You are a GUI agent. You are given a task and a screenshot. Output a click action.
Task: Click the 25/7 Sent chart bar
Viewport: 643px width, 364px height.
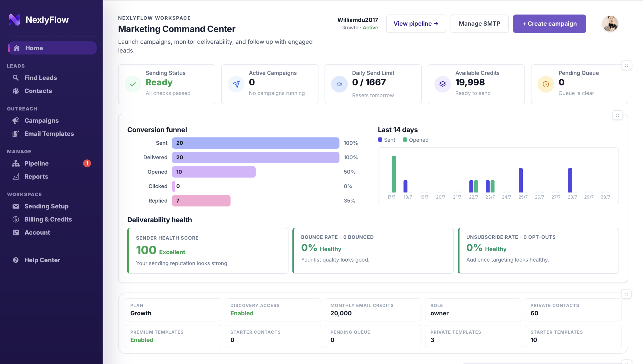coord(521,180)
